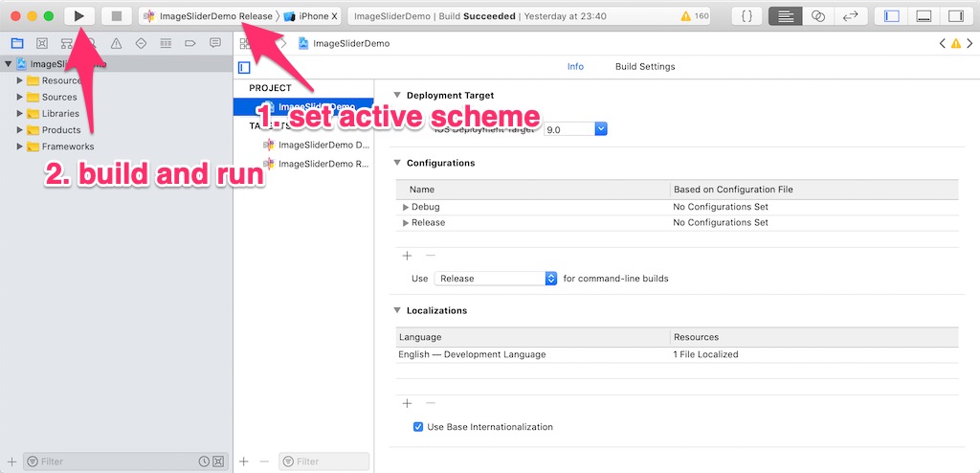Expand the Sources folder
The image size is (980, 473).
tap(20, 97)
